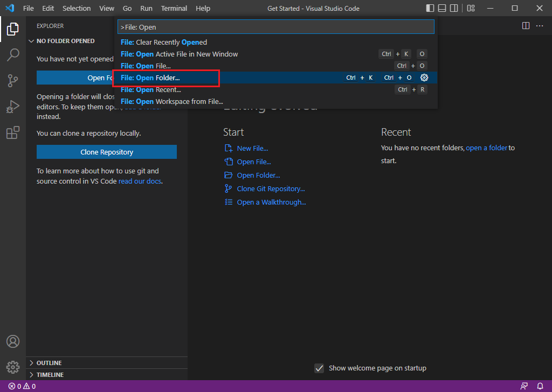Click Clone Git Repository... link
This screenshot has width=552, height=392.
coord(271,189)
